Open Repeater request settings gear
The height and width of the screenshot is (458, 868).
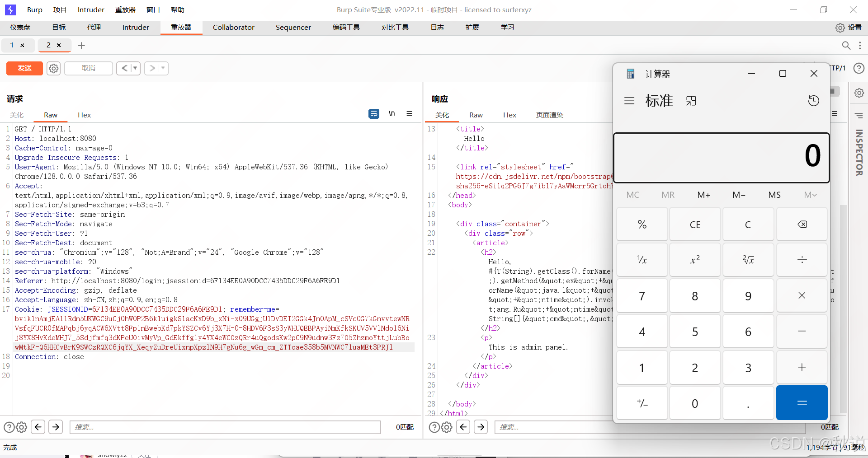pos(54,68)
